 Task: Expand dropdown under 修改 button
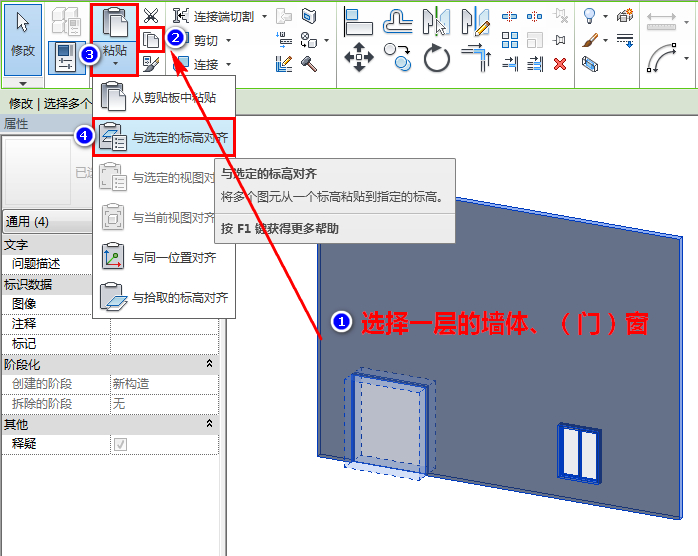(x=23, y=83)
